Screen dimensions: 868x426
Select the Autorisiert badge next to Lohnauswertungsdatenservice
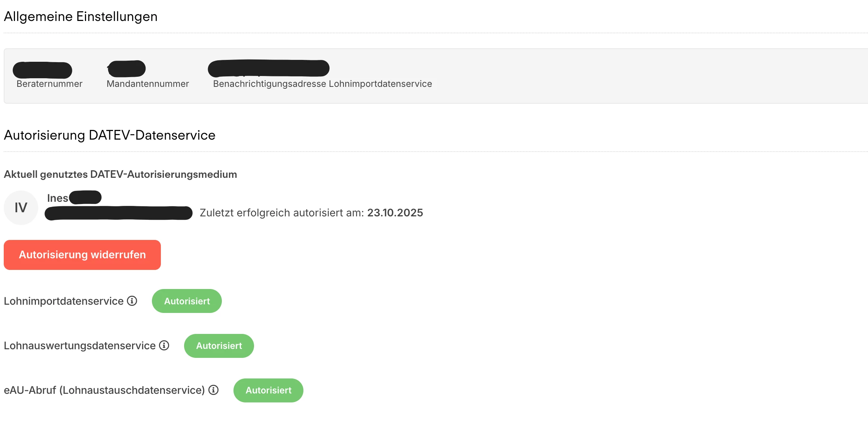pyautogui.click(x=219, y=346)
